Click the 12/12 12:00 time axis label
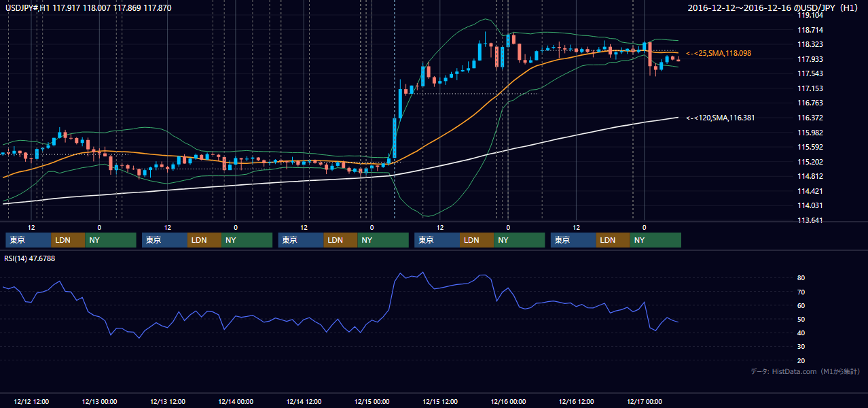This screenshot has height=408, width=868. pos(31,401)
